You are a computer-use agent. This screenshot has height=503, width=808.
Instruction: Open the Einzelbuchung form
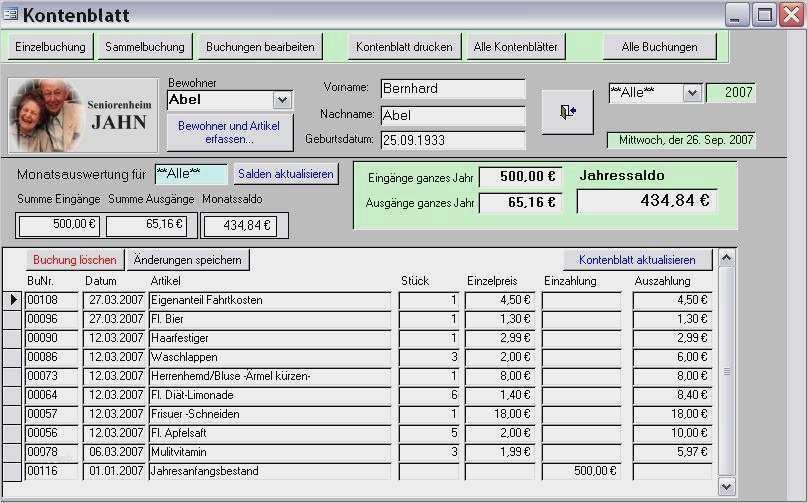(x=50, y=47)
